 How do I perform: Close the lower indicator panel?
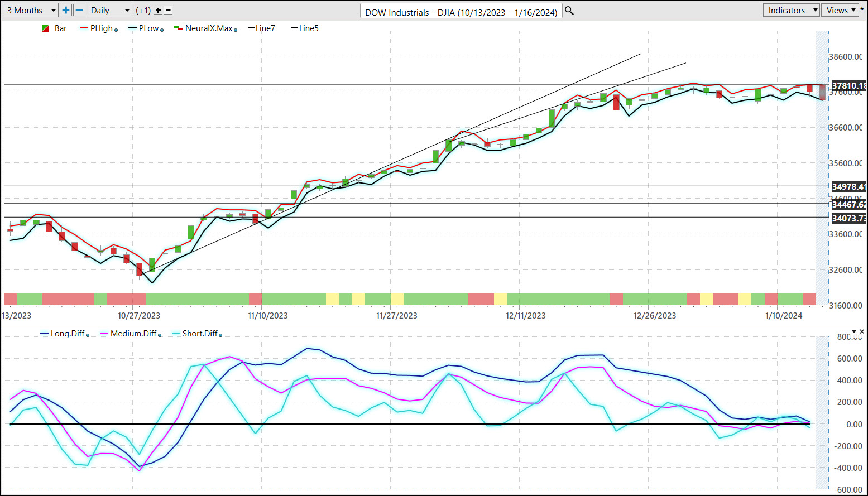[x=862, y=331]
